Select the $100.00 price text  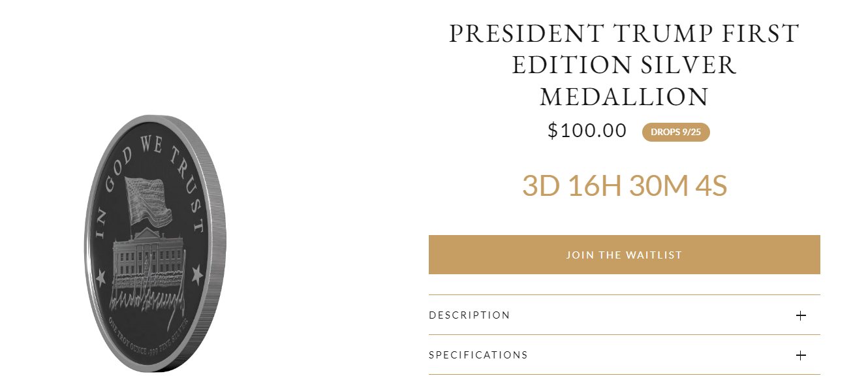[x=587, y=131]
